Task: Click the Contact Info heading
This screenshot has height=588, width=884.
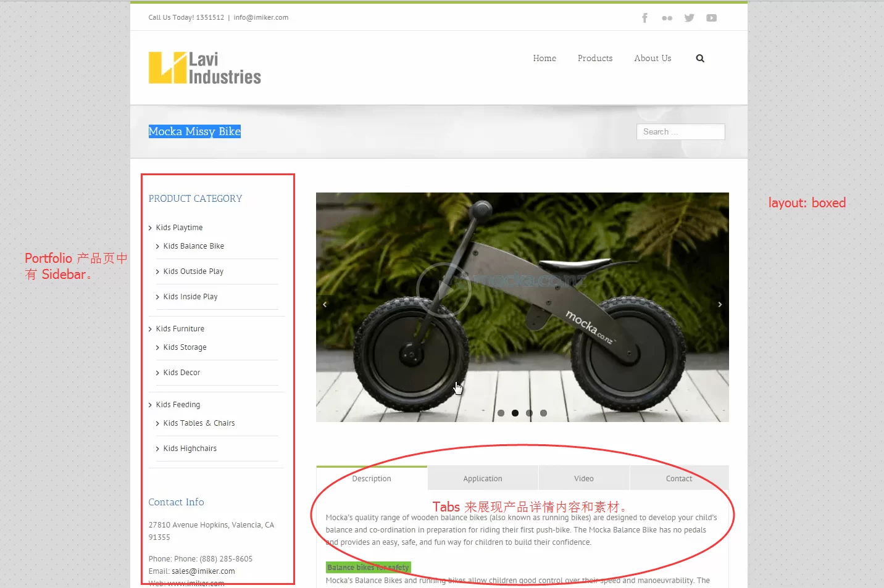Action: (176, 502)
